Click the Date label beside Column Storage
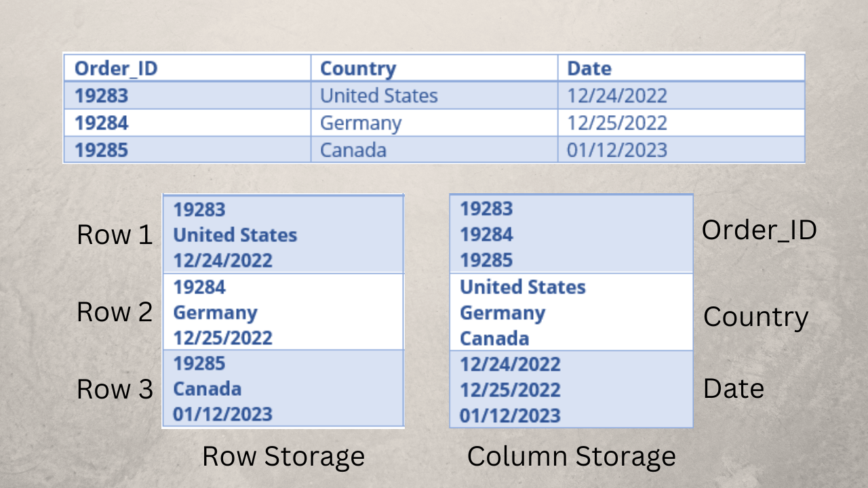Screen dimensions: 868x488 click(734, 388)
